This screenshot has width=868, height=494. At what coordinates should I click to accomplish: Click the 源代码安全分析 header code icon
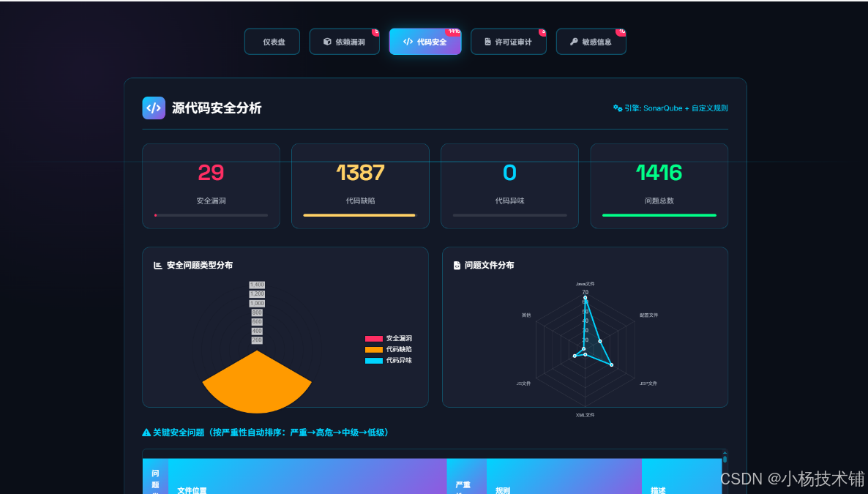(154, 108)
